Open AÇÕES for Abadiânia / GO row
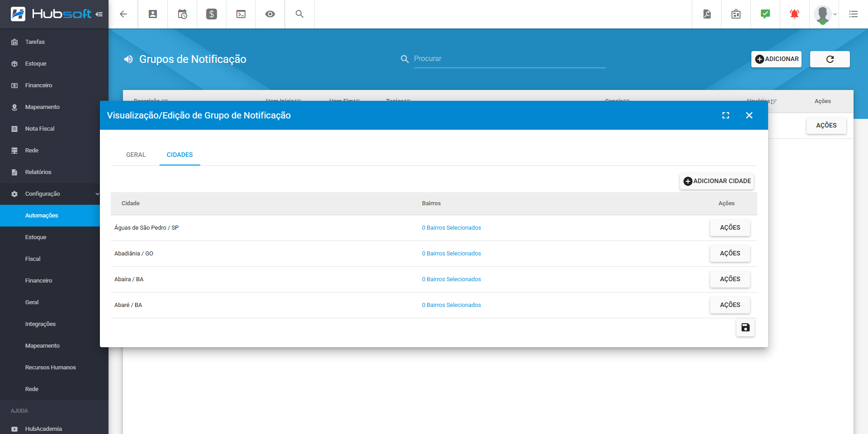The image size is (868, 434). (730, 254)
